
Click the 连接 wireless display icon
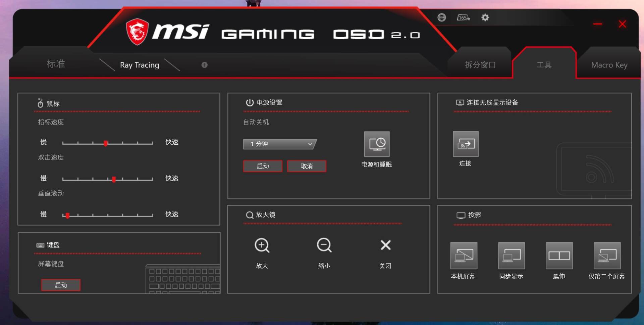tap(466, 144)
